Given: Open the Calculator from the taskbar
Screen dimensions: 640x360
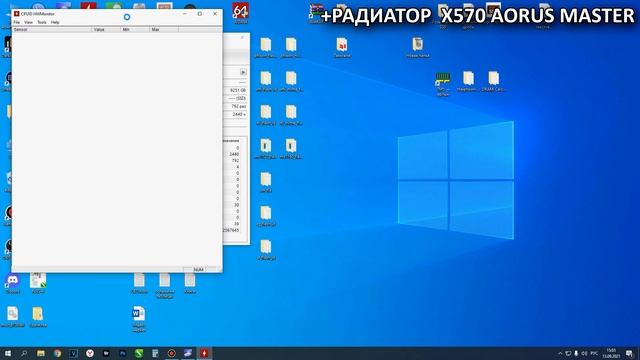Looking at the screenshot, I should click(155, 353).
